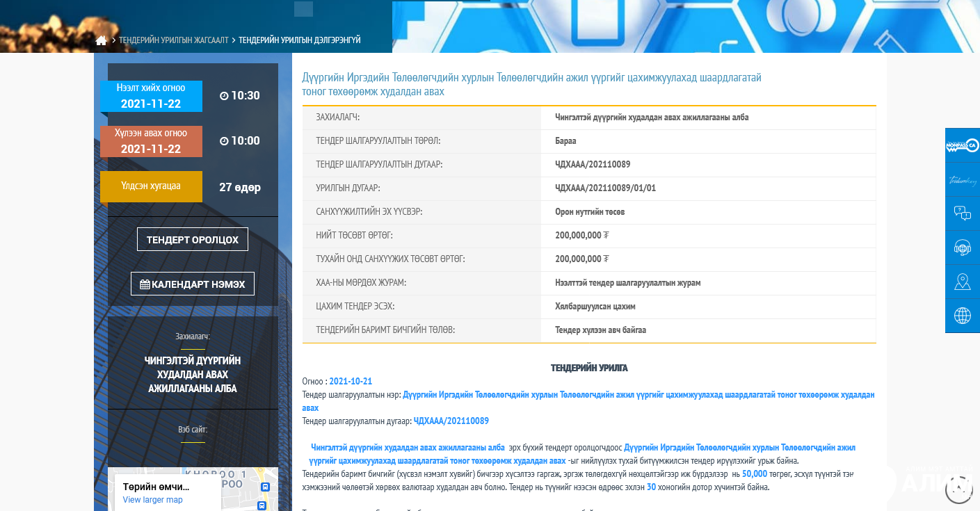This screenshot has width=980, height=511.
Task: Click the blue tender number ЧДХААА/202110089 in invitation text
Action: tap(451, 421)
